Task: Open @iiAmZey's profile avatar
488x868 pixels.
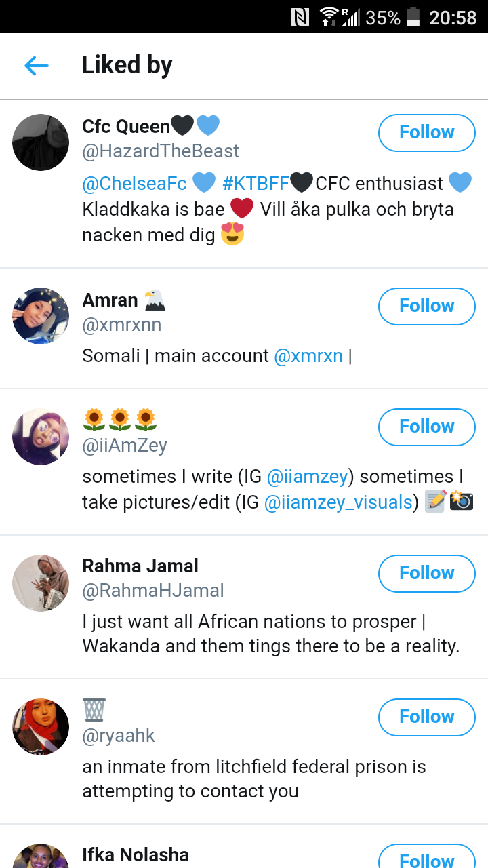Action: tap(41, 437)
